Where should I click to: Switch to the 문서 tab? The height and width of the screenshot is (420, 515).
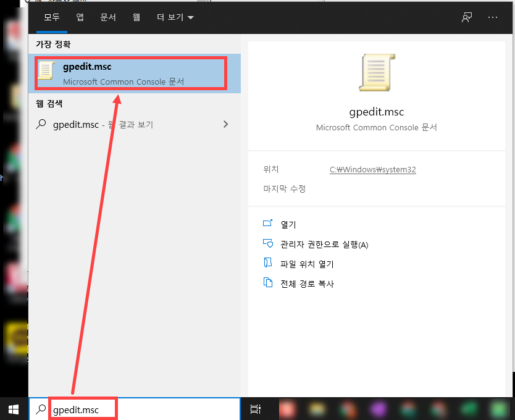[108, 17]
